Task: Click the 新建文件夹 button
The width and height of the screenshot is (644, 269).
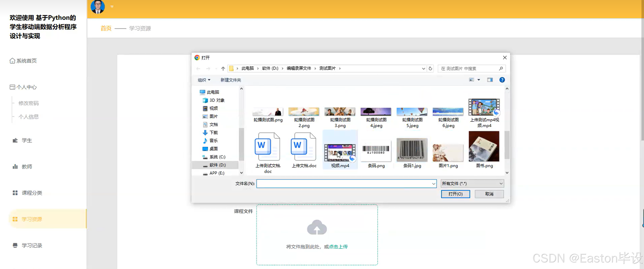Action: click(x=231, y=80)
